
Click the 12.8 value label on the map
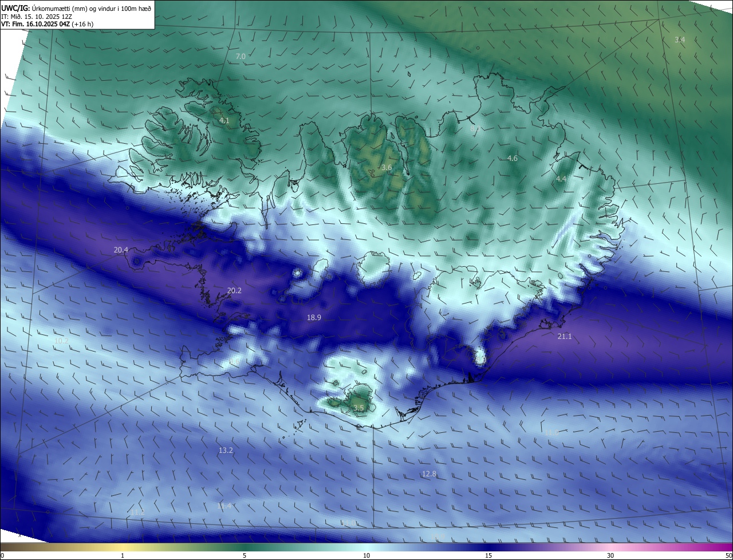tap(429, 474)
